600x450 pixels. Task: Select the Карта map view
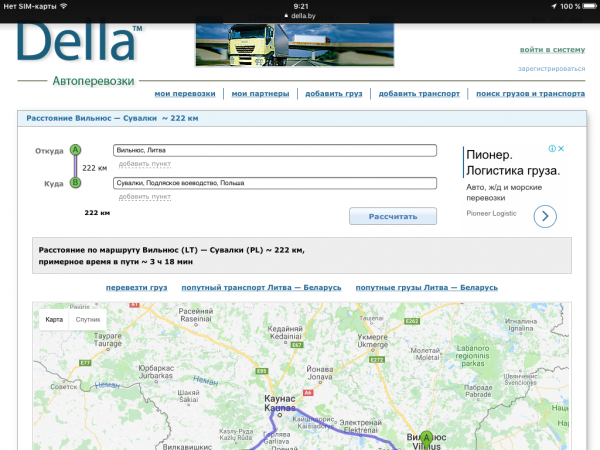55,319
